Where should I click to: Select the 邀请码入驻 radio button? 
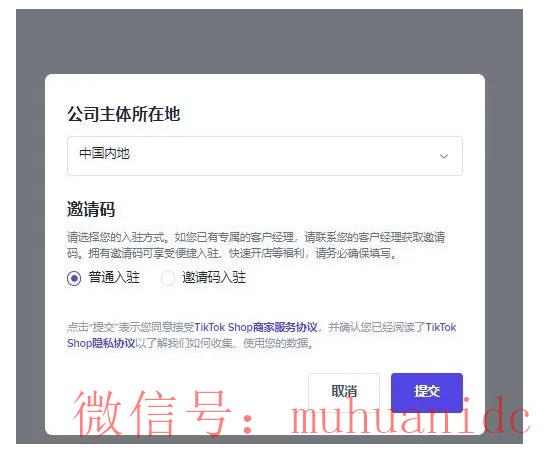[167, 278]
